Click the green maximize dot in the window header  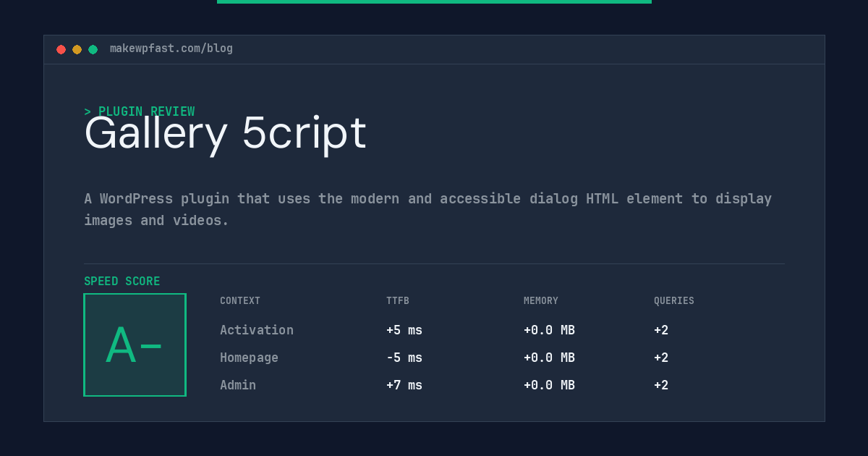tap(93, 49)
